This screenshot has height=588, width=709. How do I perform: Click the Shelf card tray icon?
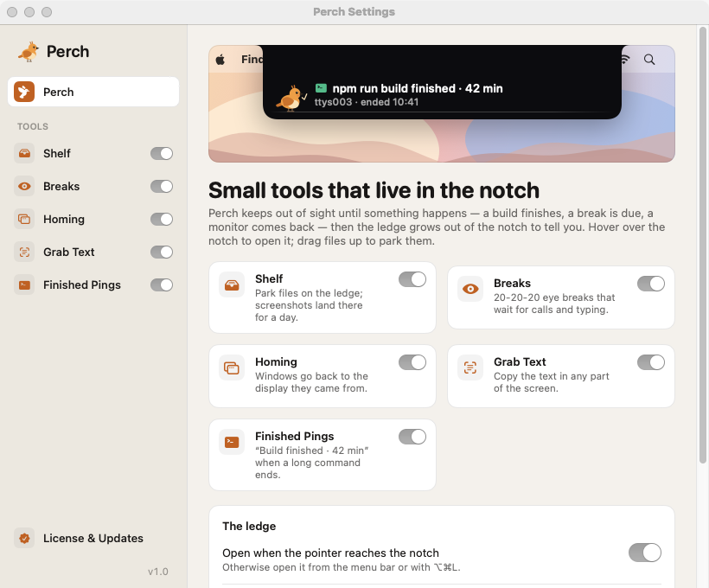(232, 285)
